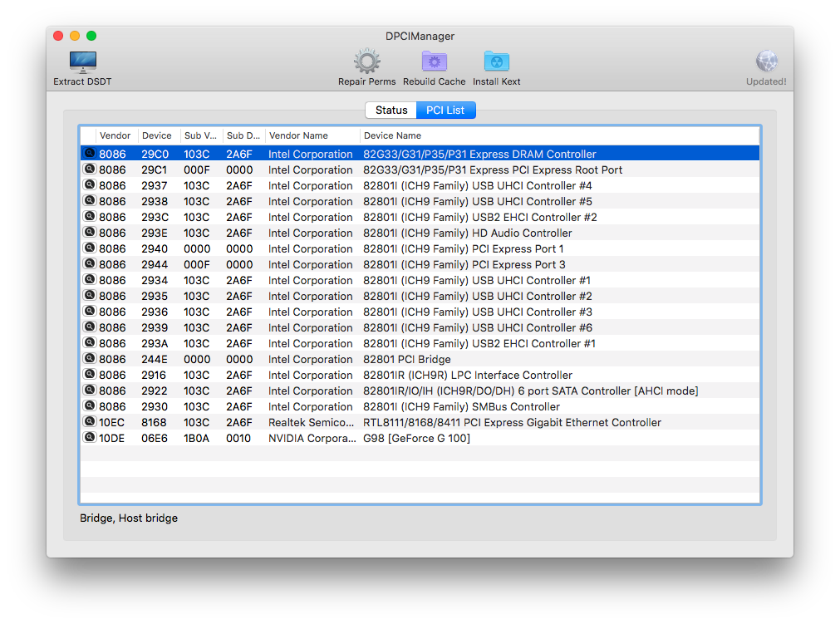
Task: Click lookup icon for USB UHCI Controller #5 row
Action: tap(90, 201)
